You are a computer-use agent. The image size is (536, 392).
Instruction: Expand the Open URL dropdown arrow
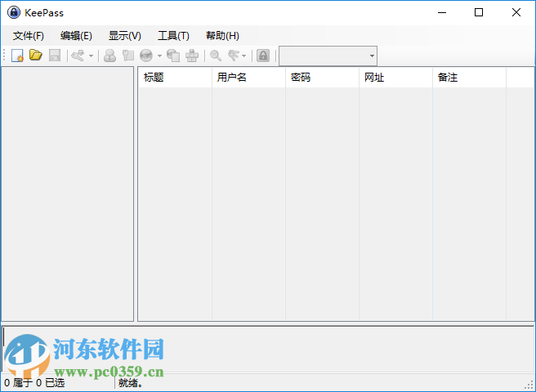pos(159,56)
